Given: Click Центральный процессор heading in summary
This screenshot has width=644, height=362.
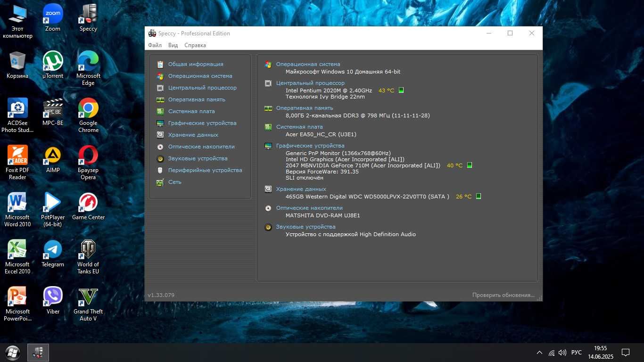Looking at the screenshot, I should click(x=310, y=83).
